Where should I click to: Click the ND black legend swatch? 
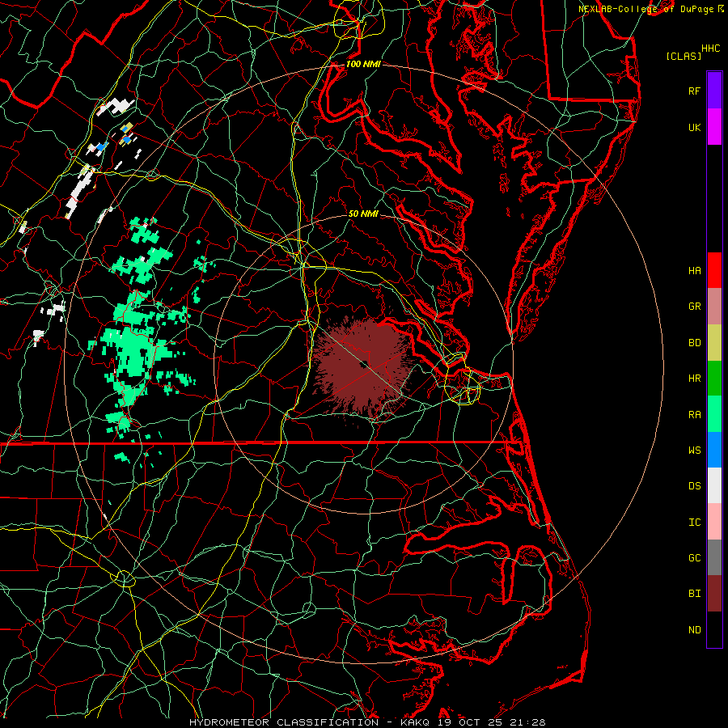click(714, 629)
